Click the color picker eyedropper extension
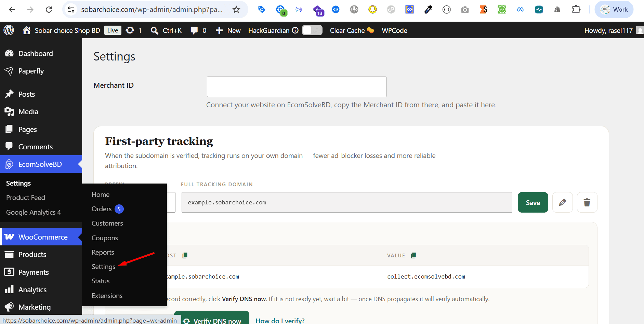Screen dimensions: 644x324 428,10
